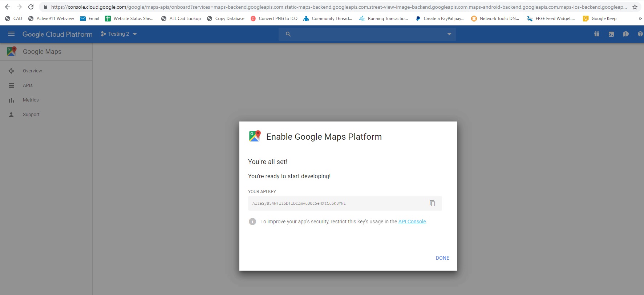Activate the Cloud Shell icon
This screenshot has width=644, height=295.
pos(611,34)
